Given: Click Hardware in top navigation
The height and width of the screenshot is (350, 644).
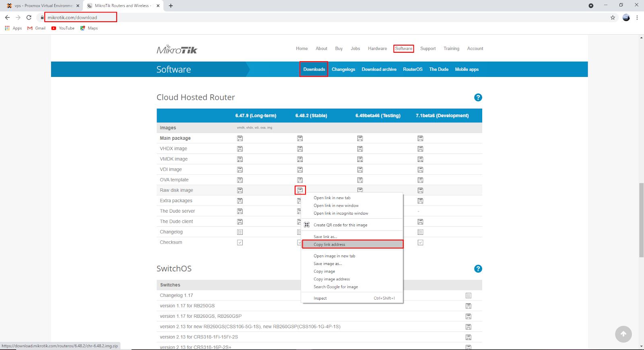Looking at the screenshot, I should 377,48.
